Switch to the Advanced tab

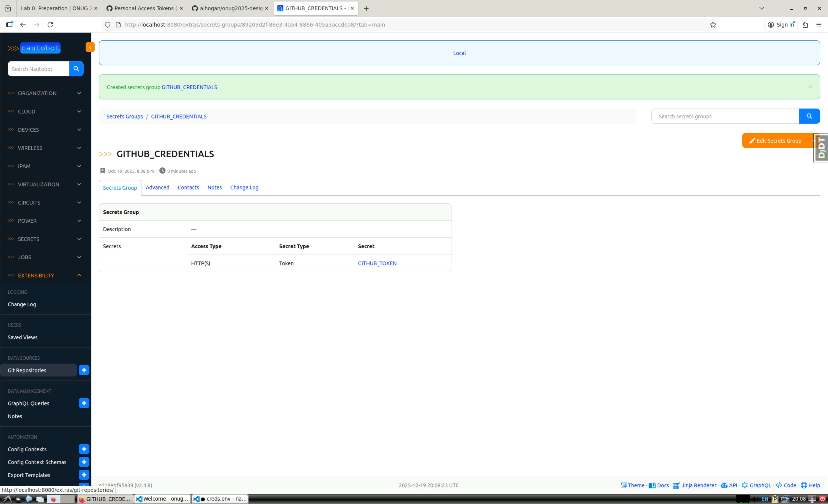(x=158, y=187)
